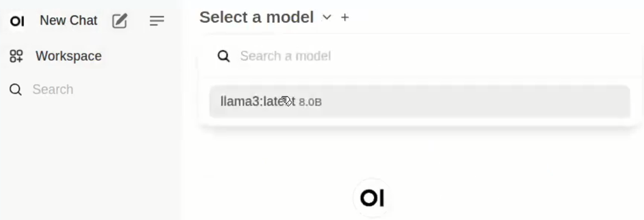Choose llama3:latest from the model list
Image resolution: width=644 pixels, height=220 pixels.
coord(419,101)
